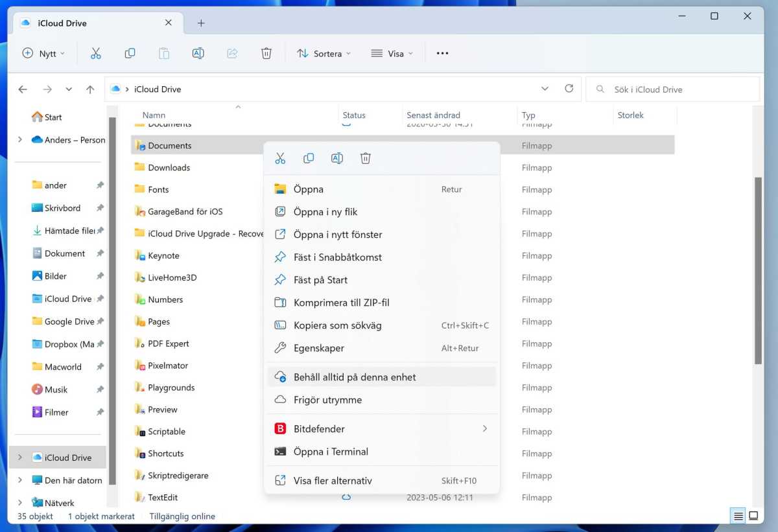Expand the Nätverk tree node

coord(20,503)
